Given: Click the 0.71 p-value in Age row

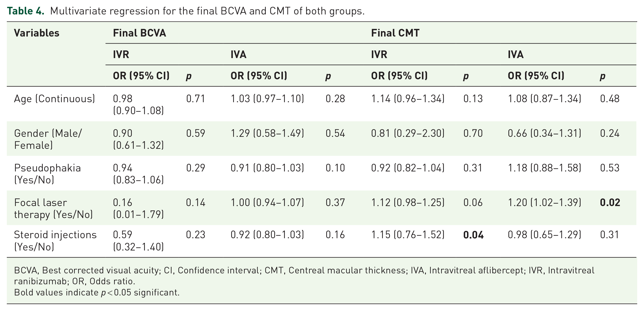Looking at the screenshot, I should coord(196,99).
